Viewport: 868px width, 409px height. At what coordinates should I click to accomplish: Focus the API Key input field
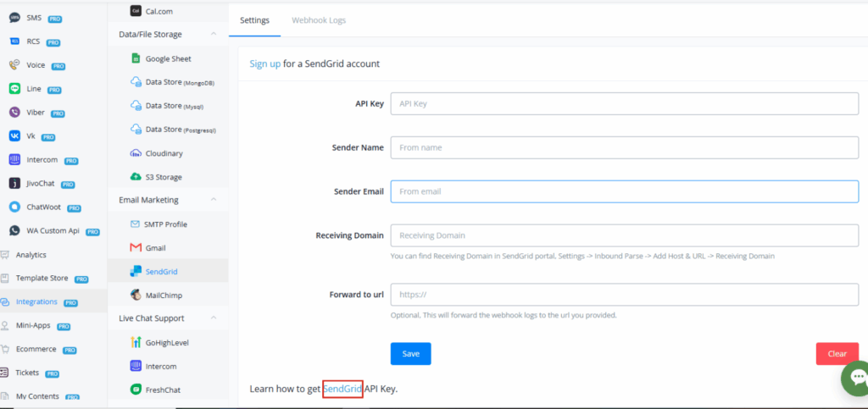pos(624,103)
